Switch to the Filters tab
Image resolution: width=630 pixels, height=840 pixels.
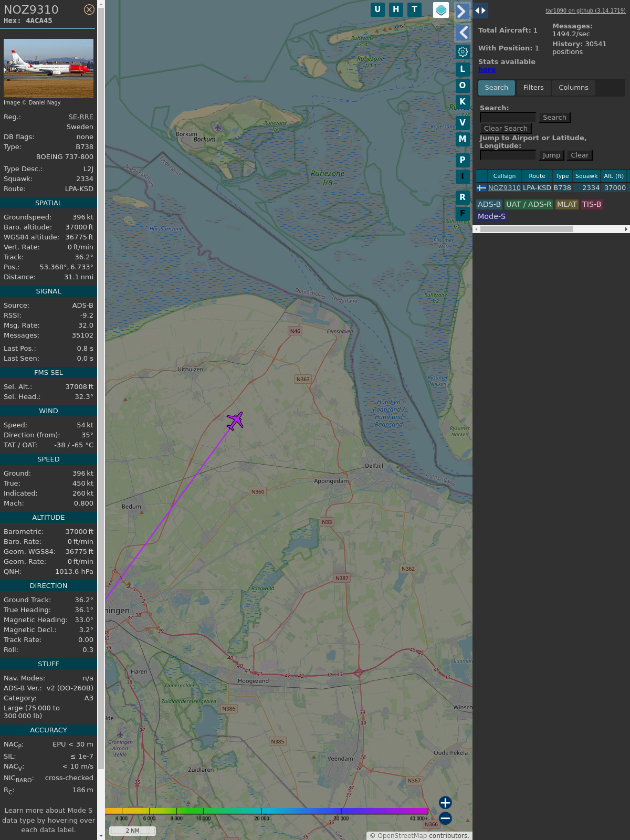pos(533,88)
